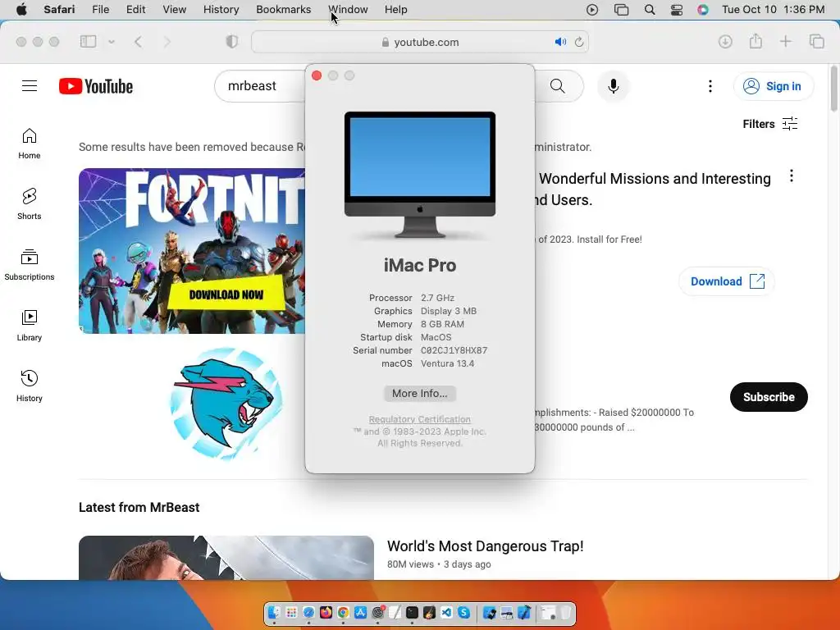Subscribe to the MrBeast channel
The width and height of the screenshot is (840, 630).
(x=769, y=397)
